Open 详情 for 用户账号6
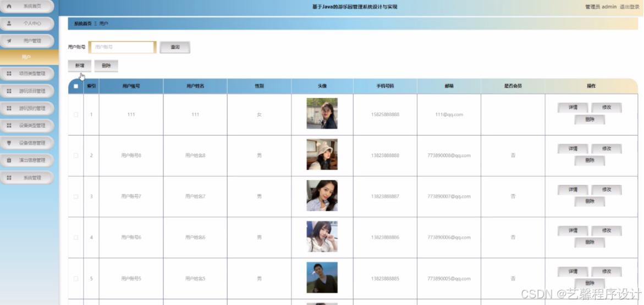Viewport: 644px width, 305px height. pos(573,231)
